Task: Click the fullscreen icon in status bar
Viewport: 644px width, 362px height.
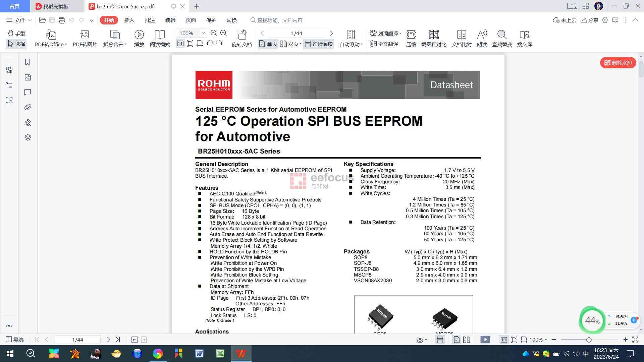Action: [635, 340]
